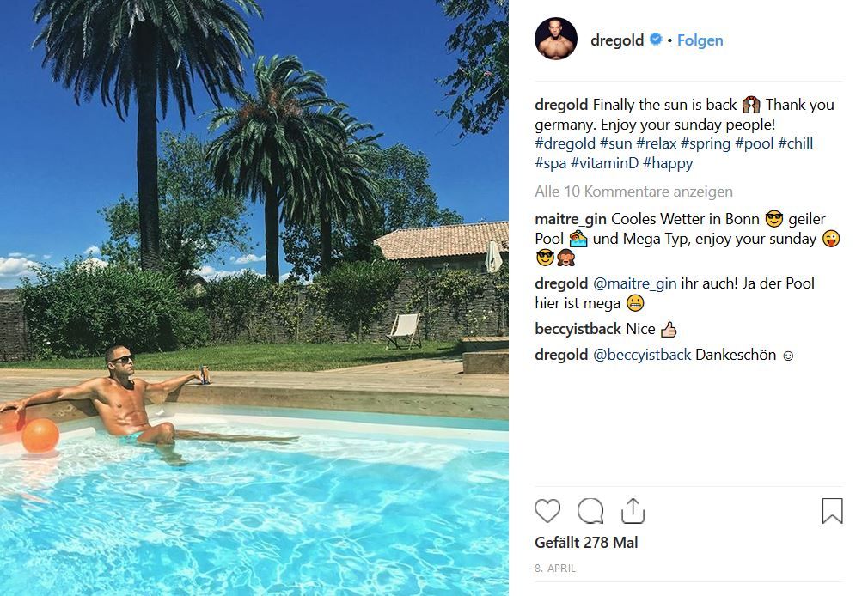Viewport: 868px width, 596px height.
Task: Open @maitre_gin mention in reply
Action: coord(634,283)
